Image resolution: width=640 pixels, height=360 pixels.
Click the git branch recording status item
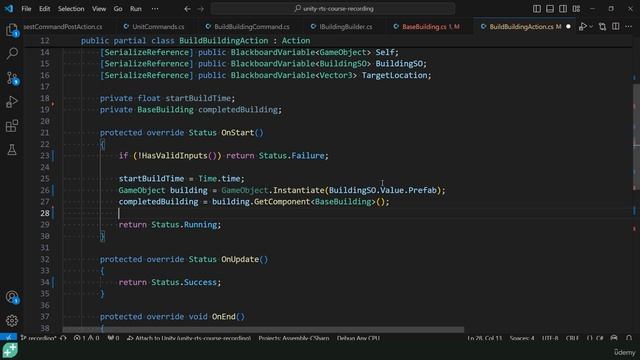pos(38,338)
